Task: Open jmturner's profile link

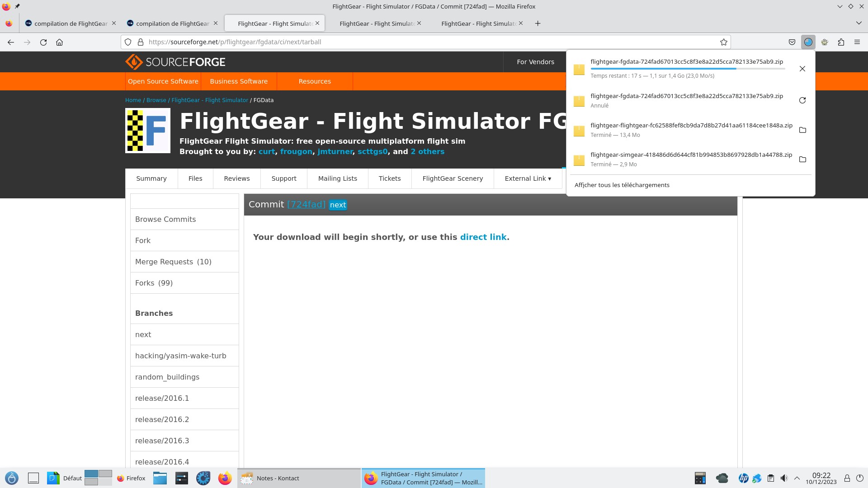Action: point(335,152)
